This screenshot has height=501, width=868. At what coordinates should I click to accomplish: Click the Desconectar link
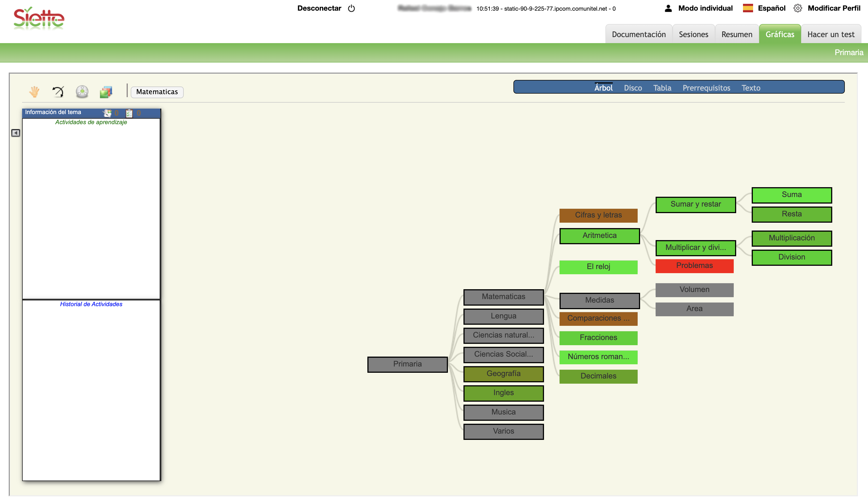click(x=319, y=8)
